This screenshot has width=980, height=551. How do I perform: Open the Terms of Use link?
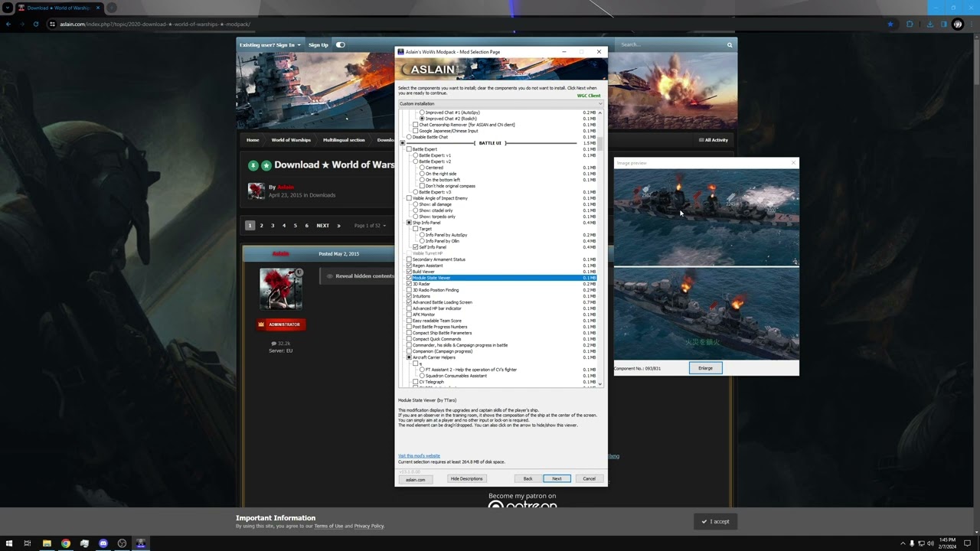[328, 527]
